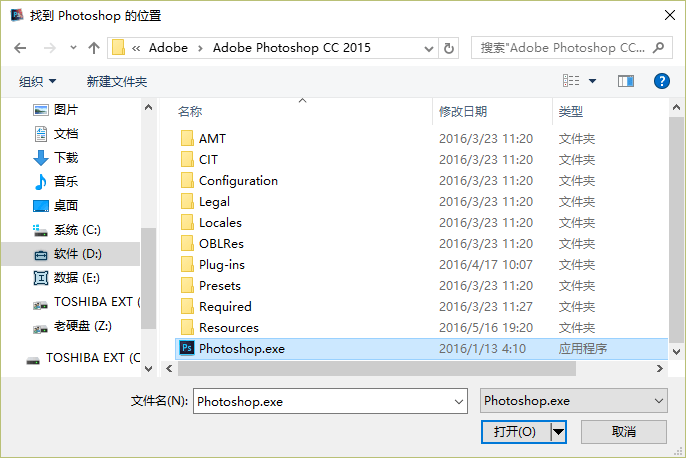Select 下载 in the navigation pane
686x458 pixels.
click(x=66, y=157)
